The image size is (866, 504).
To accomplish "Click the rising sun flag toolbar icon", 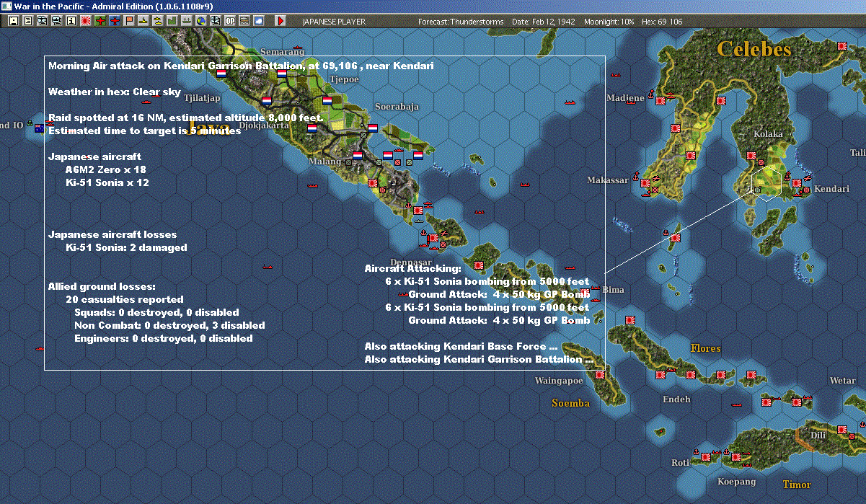I will [x=85, y=21].
